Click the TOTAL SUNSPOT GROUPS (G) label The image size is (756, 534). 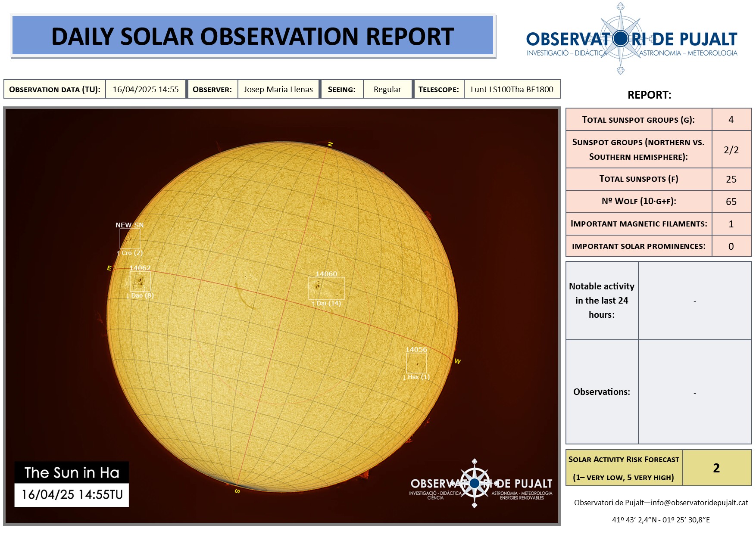click(x=639, y=120)
